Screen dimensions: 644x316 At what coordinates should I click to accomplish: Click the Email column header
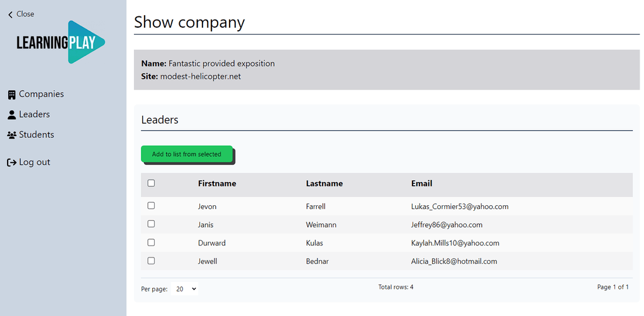(x=421, y=184)
